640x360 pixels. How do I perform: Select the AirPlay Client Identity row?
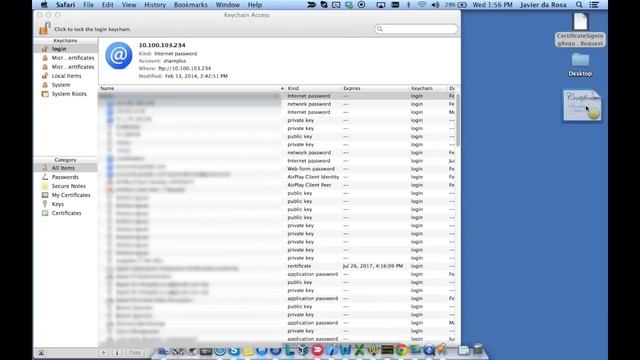point(278,177)
